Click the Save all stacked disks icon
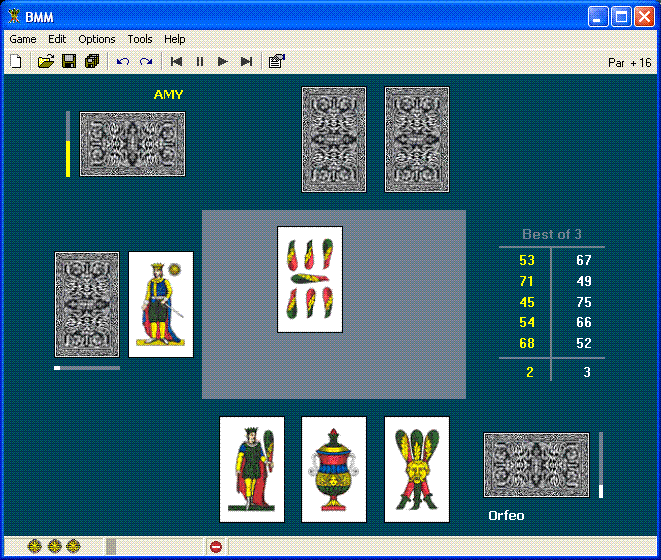The height and width of the screenshot is (560, 661). [92, 62]
